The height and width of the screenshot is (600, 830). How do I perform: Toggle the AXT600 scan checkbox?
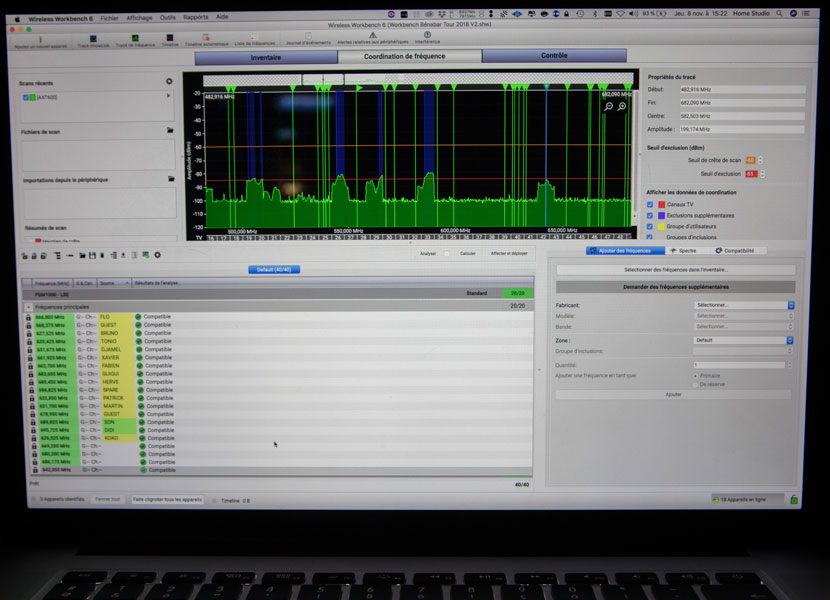[x=25, y=97]
